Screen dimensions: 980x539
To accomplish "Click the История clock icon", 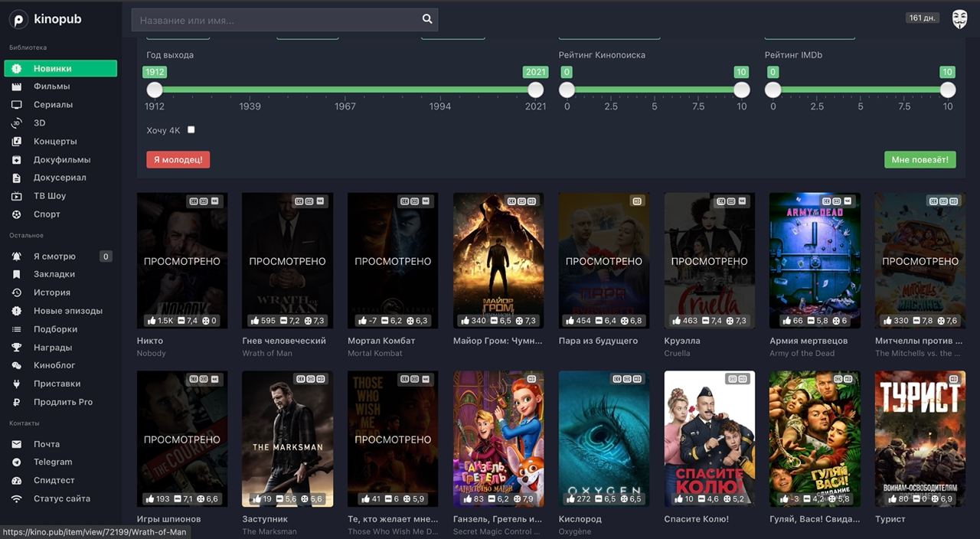I will point(16,292).
